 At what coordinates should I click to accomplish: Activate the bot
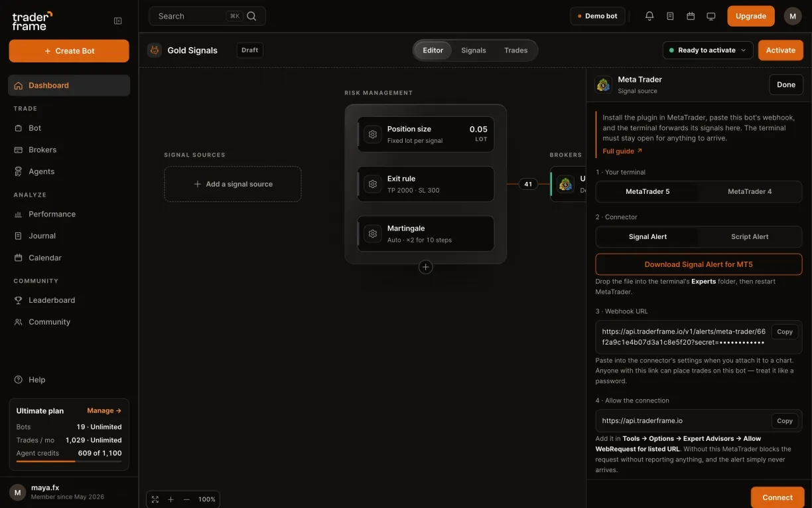[x=781, y=50]
